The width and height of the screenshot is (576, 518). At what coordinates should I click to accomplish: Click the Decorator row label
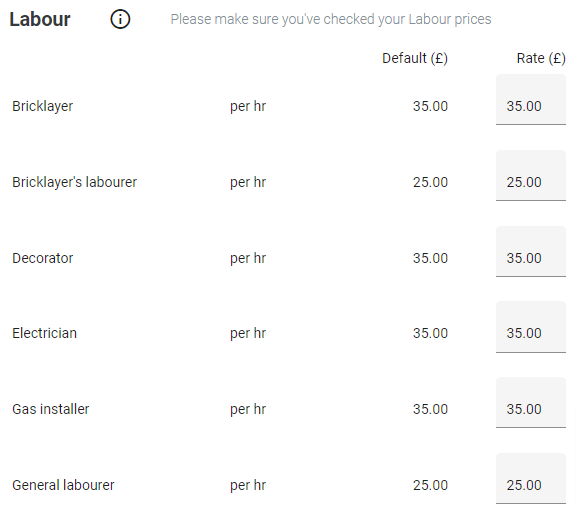coord(43,258)
